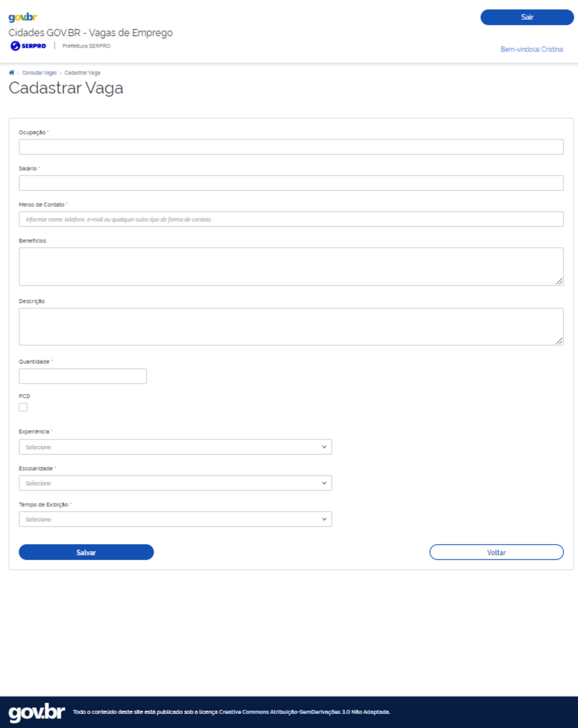Viewport: 578px width, 728px height.
Task: Click the Salvar button
Action: point(86,552)
